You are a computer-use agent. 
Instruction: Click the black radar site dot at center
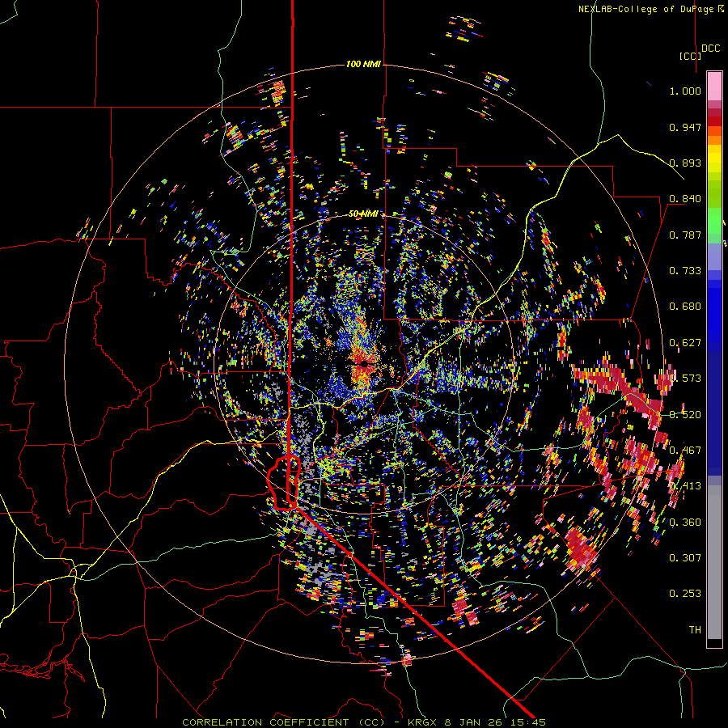click(365, 364)
